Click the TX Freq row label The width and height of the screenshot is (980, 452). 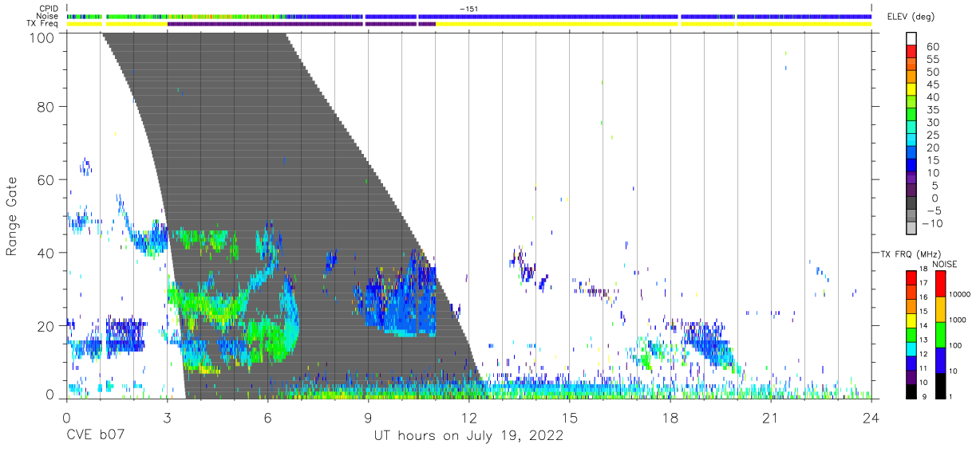(x=43, y=24)
